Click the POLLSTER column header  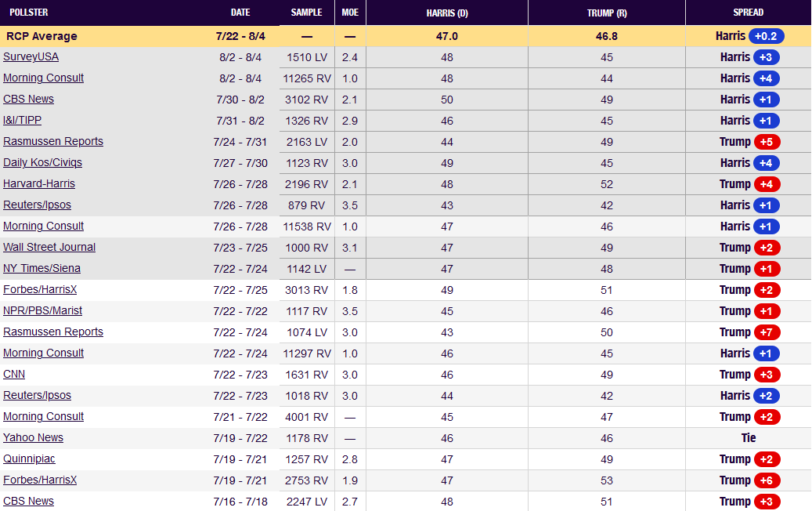(29, 13)
